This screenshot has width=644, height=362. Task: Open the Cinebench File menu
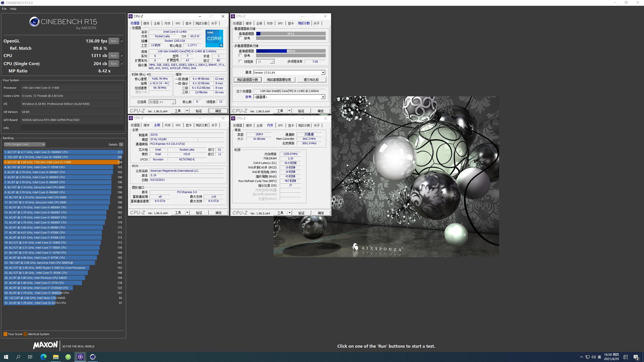click(x=4, y=9)
